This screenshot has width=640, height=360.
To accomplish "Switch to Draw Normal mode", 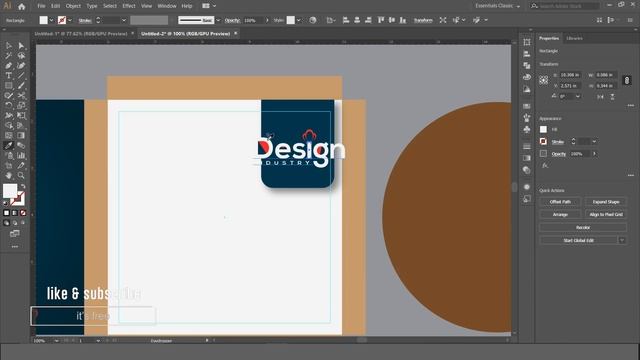I will pyautogui.click(x=6, y=223).
